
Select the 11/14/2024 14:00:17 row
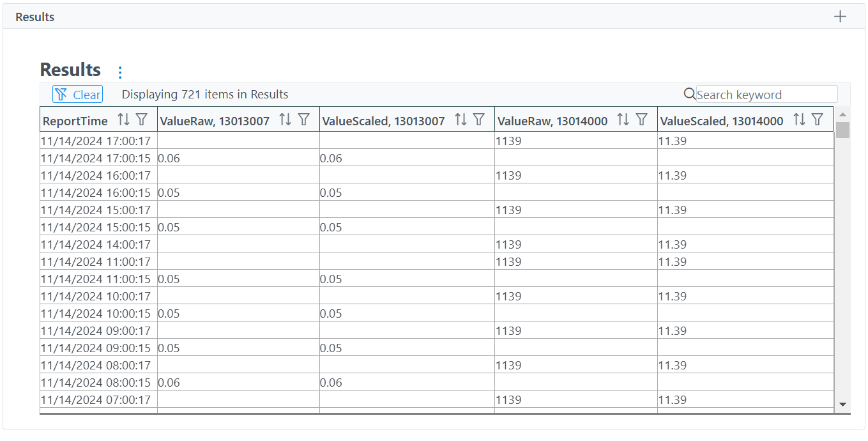(437, 244)
